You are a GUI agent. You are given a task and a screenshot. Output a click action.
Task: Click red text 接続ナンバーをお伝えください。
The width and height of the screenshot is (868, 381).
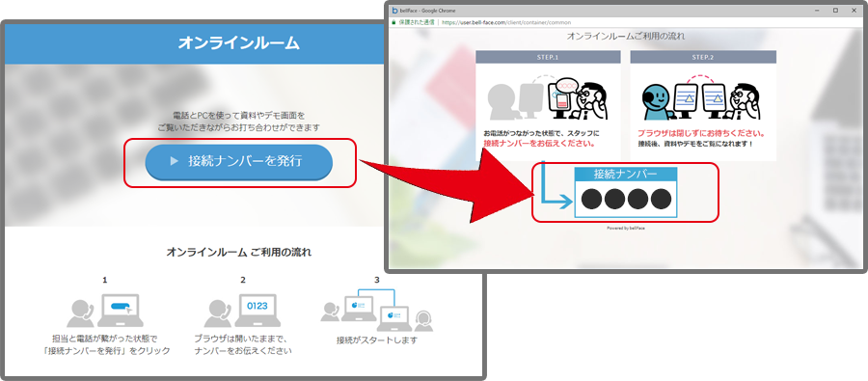tap(540, 144)
